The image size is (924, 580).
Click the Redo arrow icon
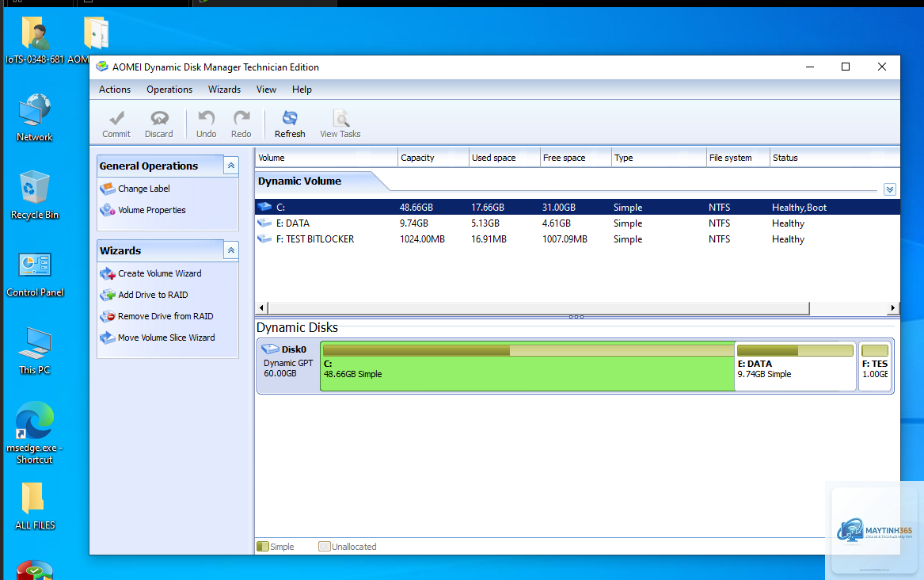click(241, 118)
